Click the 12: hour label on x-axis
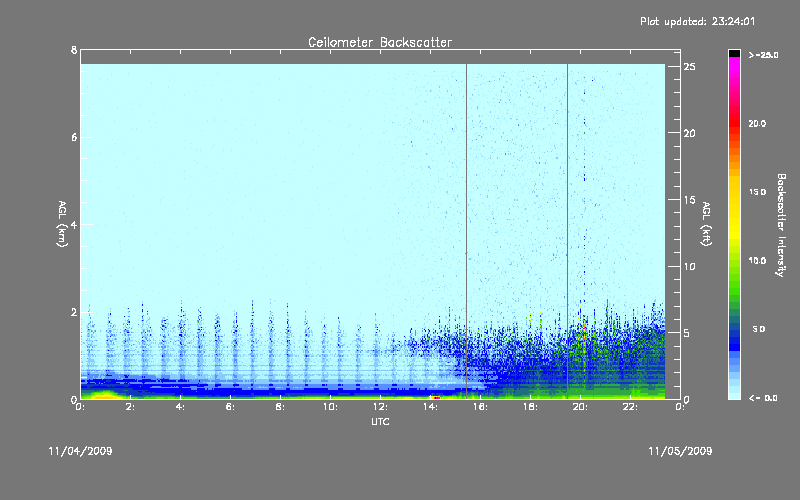This screenshot has height=500, width=800. pyautogui.click(x=380, y=407)
